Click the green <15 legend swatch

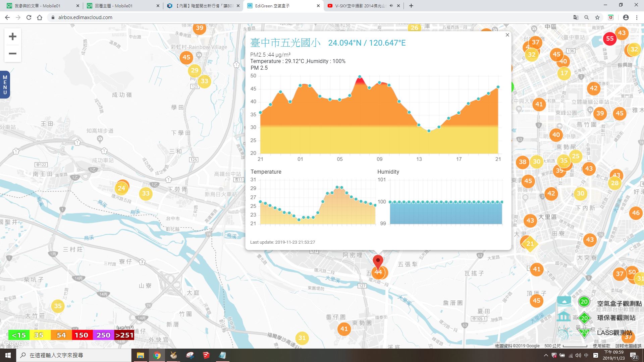pos(19,335)
